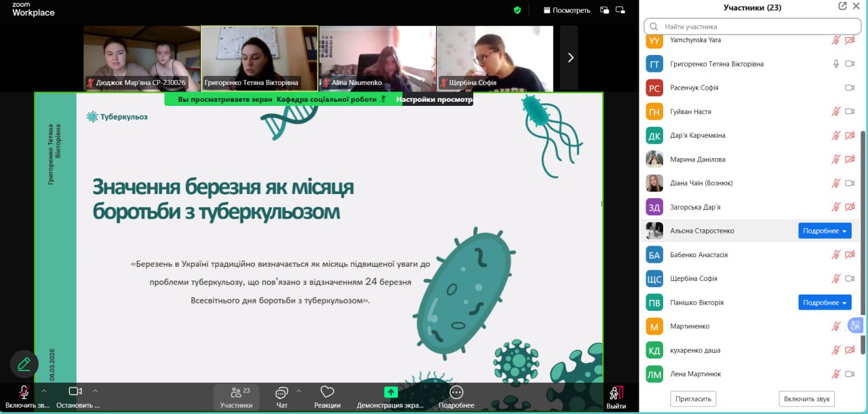Click the PC avatar of Расенчук Софія
868x414 pixels.
(x=654, y=88)
